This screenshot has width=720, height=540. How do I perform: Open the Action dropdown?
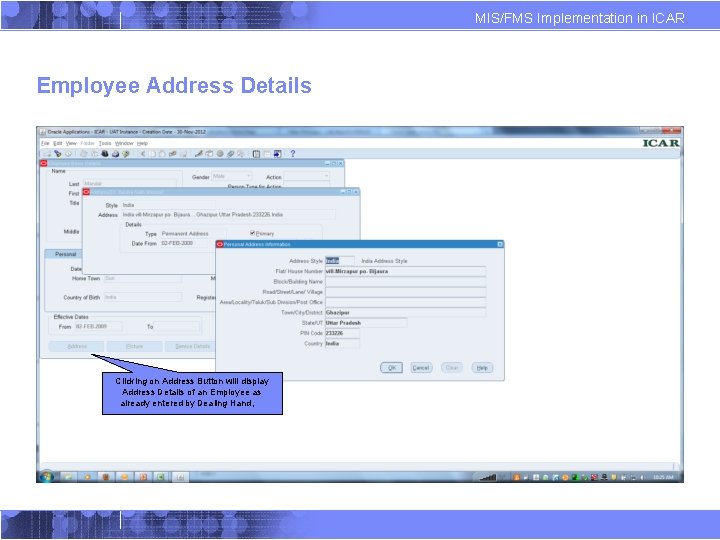(306, 176)
